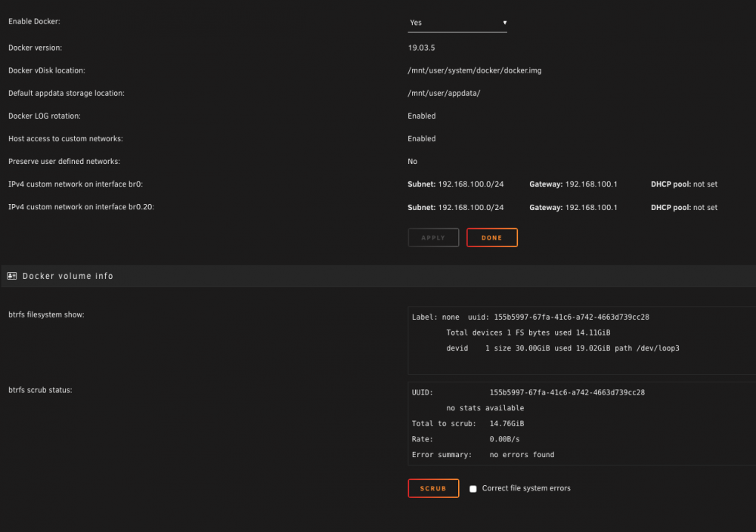Screen dimensions: 756x532
Task: Click the filesystem uuid line in btrfs show output
Action: tap(531, 317)
